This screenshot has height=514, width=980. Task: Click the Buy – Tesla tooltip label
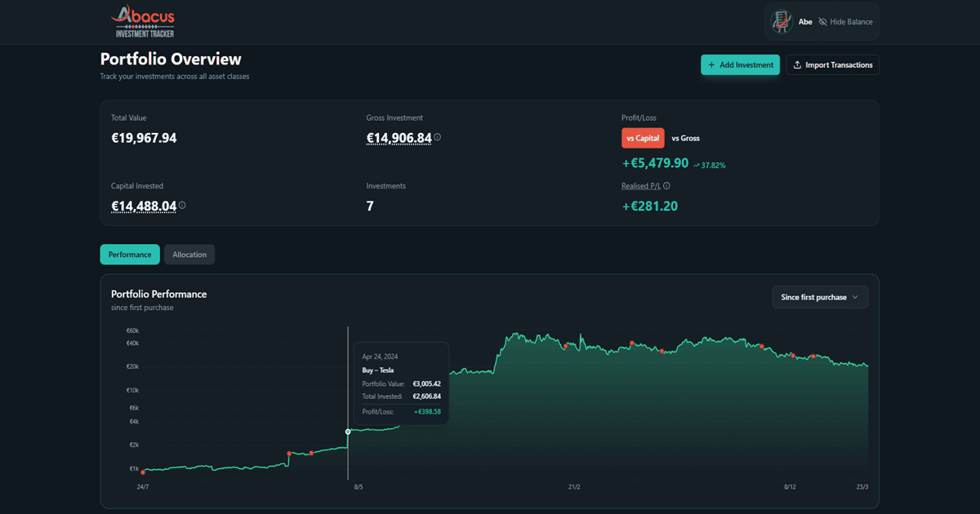click(378, 370)
